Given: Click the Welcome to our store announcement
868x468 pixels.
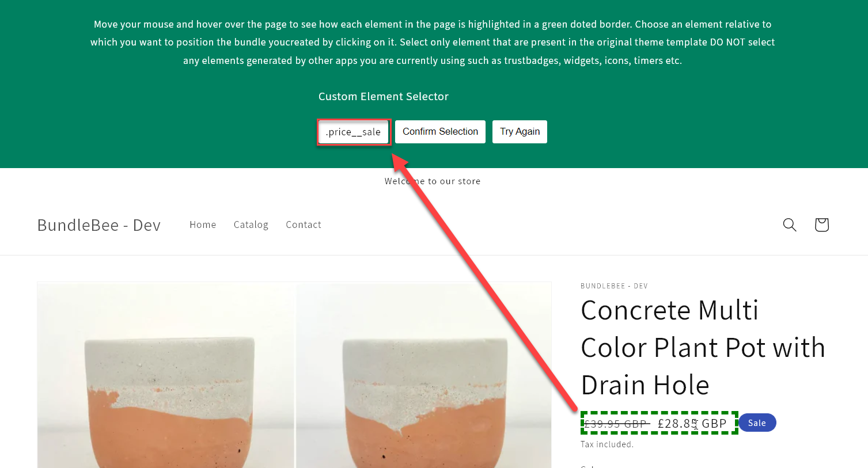Looking at the screenshot, I should click(433, 181).
